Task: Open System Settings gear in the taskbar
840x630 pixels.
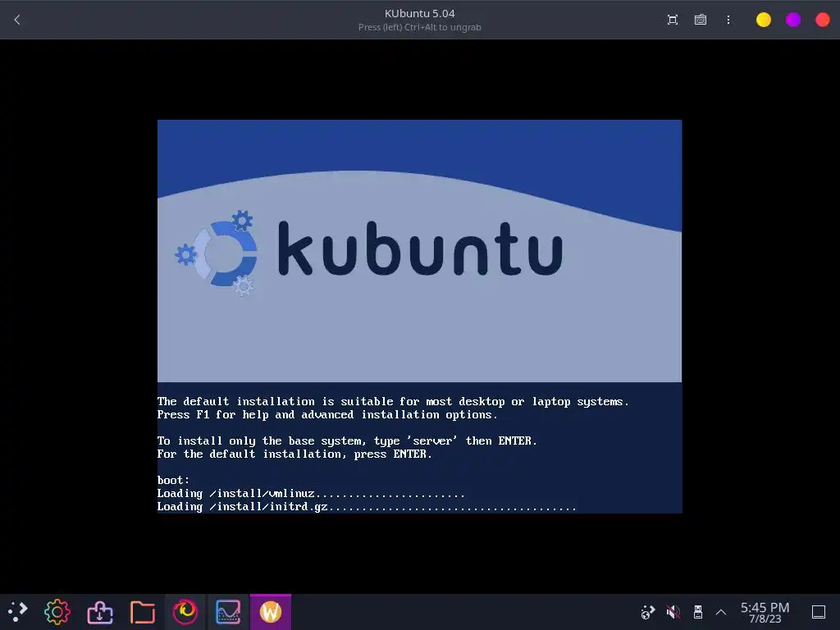Action: [57, 612]
